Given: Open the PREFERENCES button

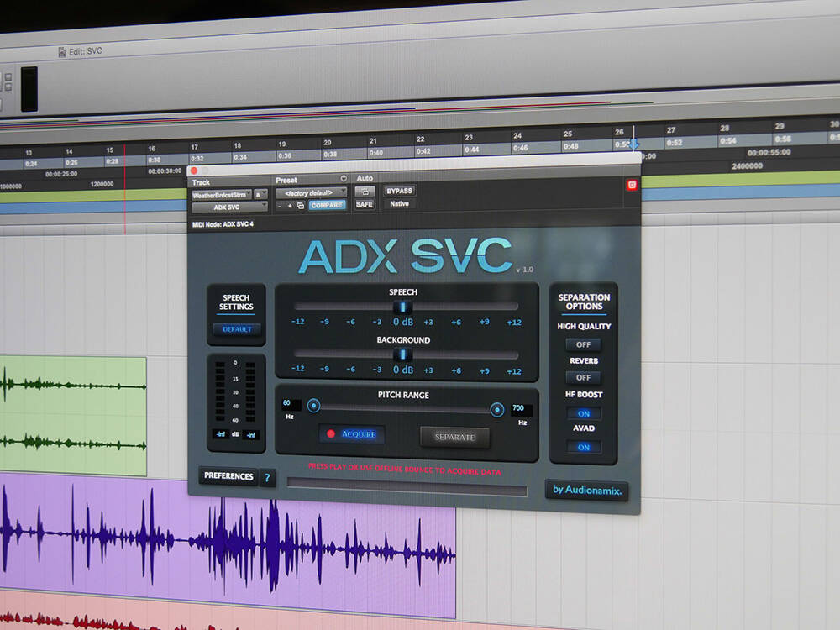Looking at the screenshot, I should pyautogui.click(x=228, y=475).
